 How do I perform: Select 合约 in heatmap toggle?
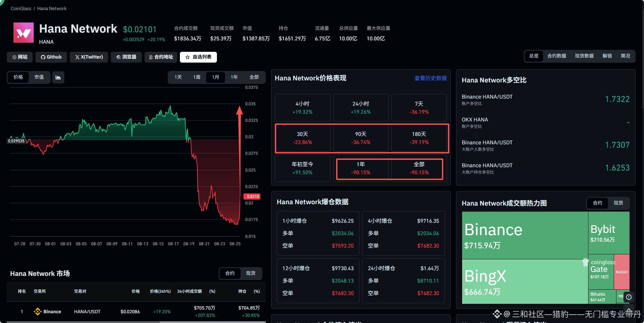point(598,203)
